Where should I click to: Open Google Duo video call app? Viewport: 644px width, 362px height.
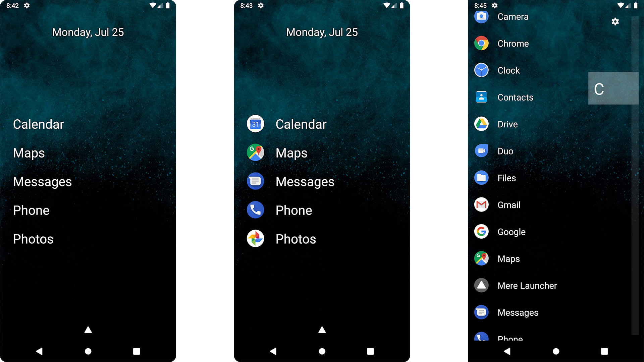point(504,151)
